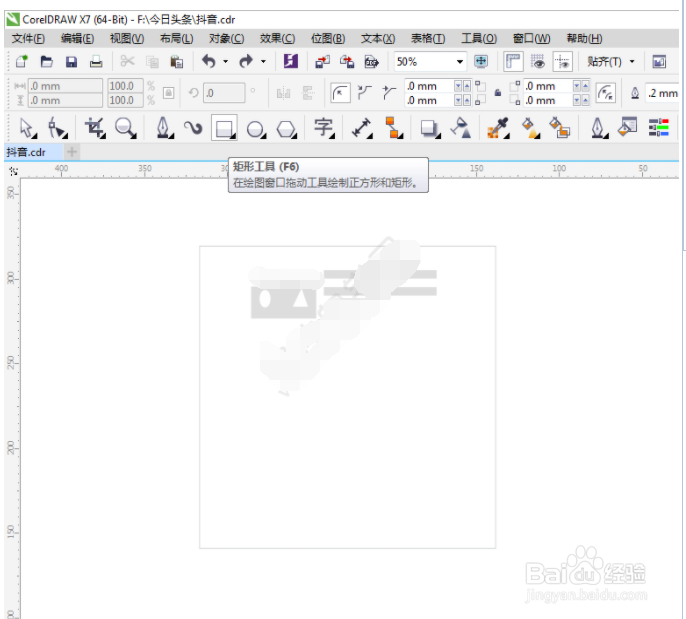This screenshot has height=619, width=686.
Task: Toggle the lock ratio button
Action: coord(168,93)
